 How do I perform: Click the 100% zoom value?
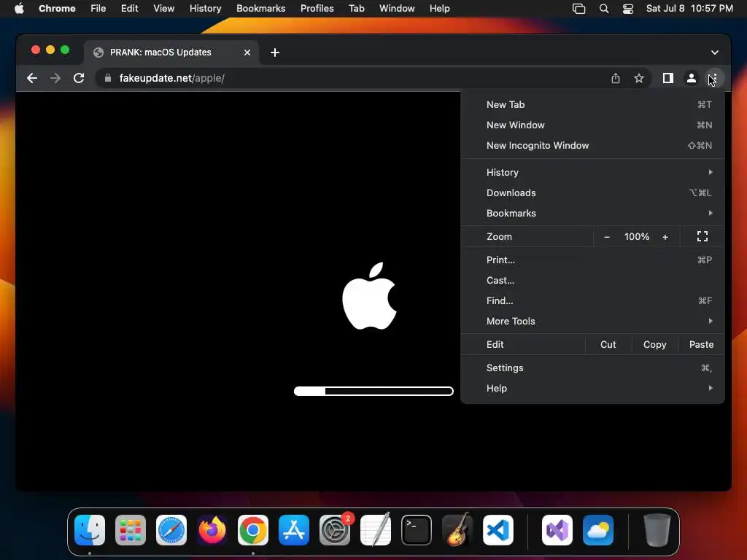point(636,237)
